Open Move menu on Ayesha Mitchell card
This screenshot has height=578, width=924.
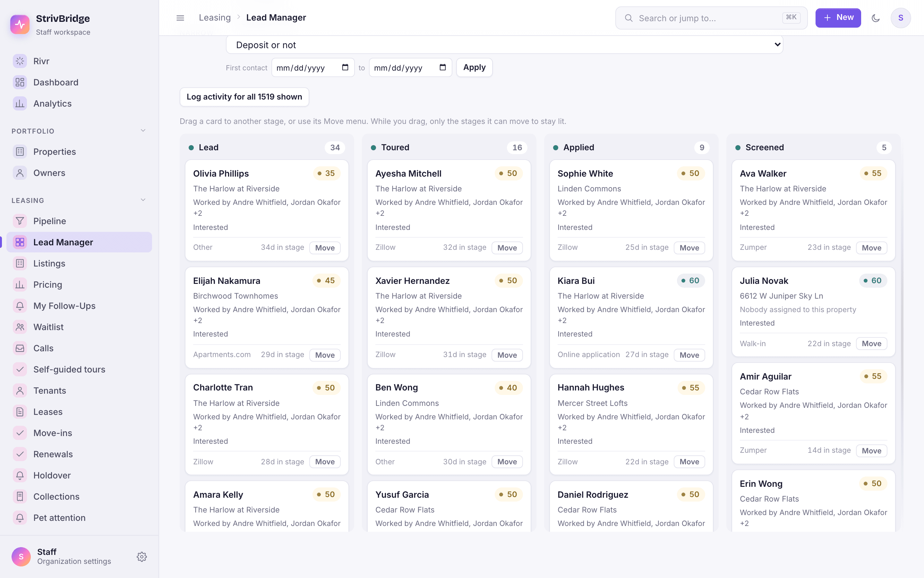[x=507, y=248]
